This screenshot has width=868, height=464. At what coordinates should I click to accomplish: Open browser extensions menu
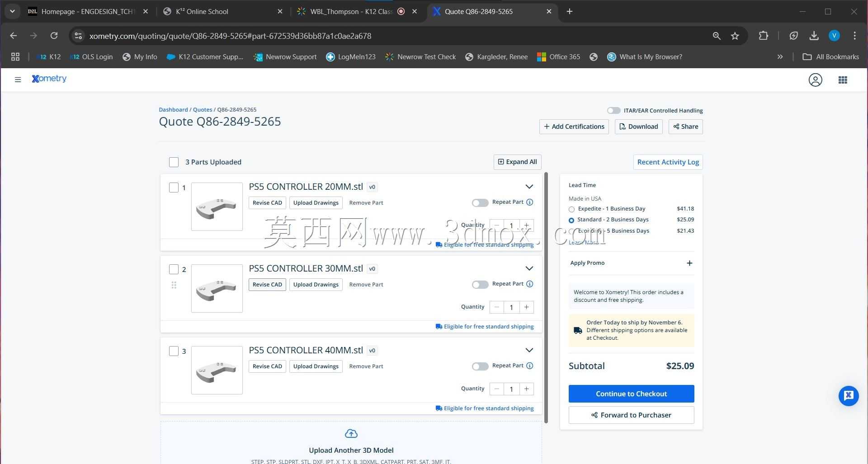tap(764, 36)
